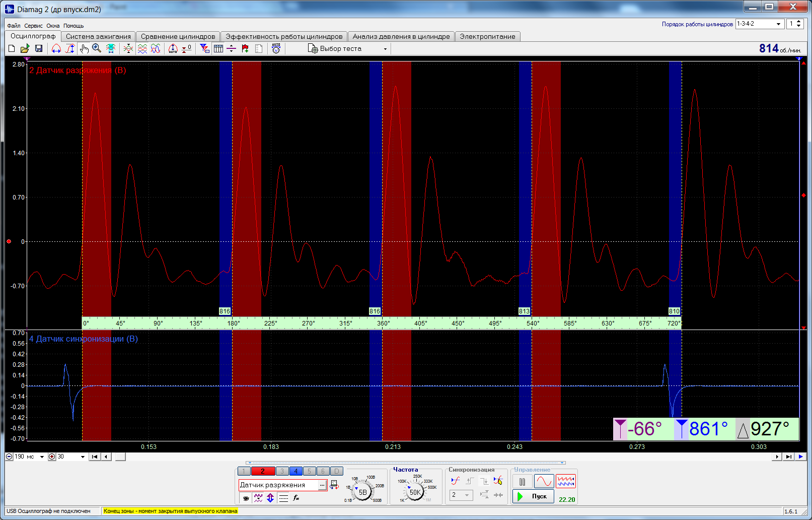
Task: Toggle channel 3 button
Action: (x=282, y=472)
